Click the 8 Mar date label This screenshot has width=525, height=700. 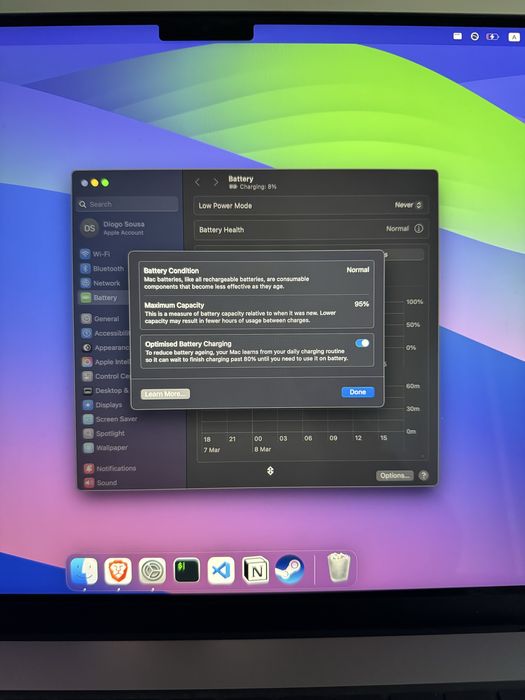tap(262, 450)
